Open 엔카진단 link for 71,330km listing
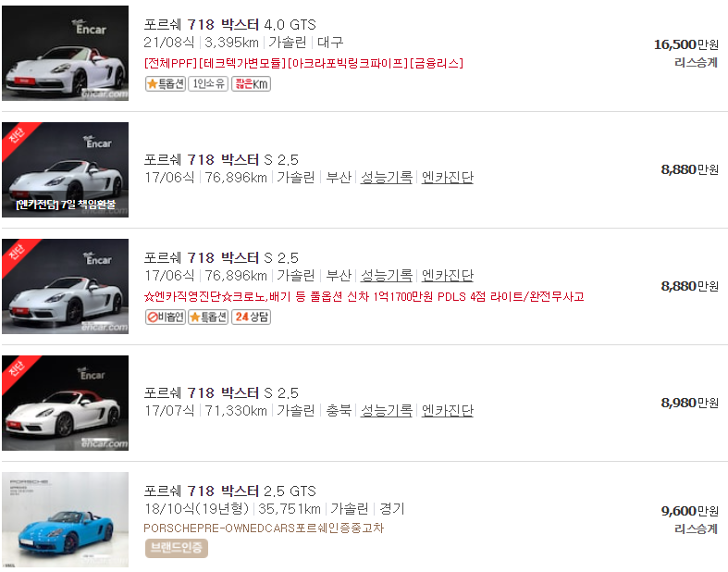The width and height of the screenshot is (728, 572). [x=448, y=411]
